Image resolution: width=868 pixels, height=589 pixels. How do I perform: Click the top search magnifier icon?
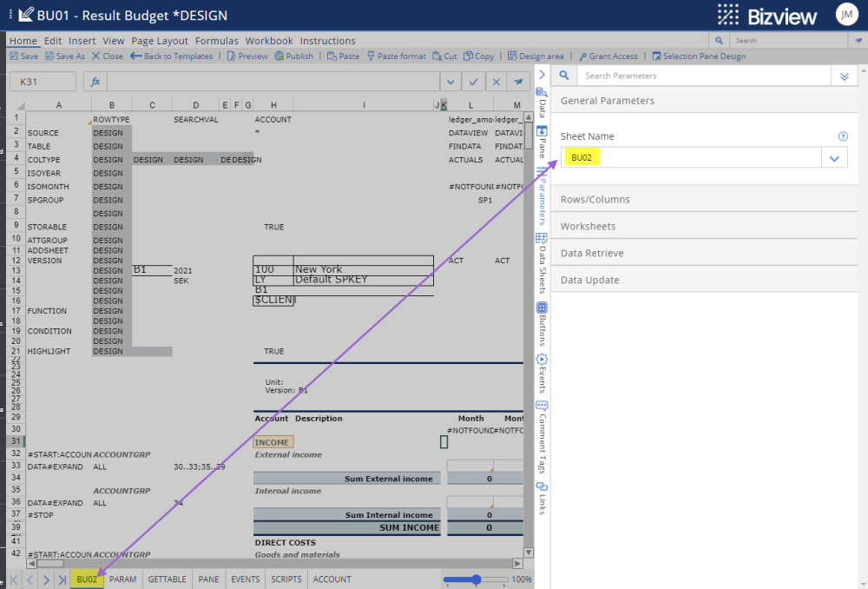point(719,41)
